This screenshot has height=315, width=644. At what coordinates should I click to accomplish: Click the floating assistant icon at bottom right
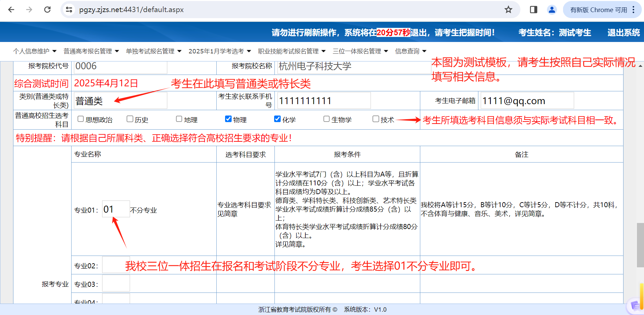point(635,306)
